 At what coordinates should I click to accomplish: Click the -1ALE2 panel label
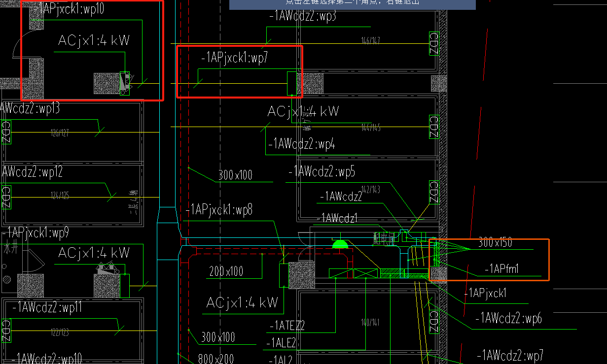(x=281, y=343)
